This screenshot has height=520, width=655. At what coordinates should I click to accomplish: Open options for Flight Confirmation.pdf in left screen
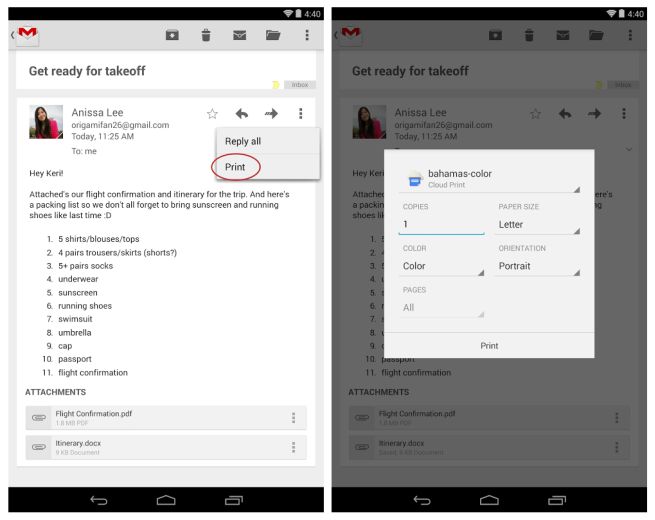click(294, 418)
